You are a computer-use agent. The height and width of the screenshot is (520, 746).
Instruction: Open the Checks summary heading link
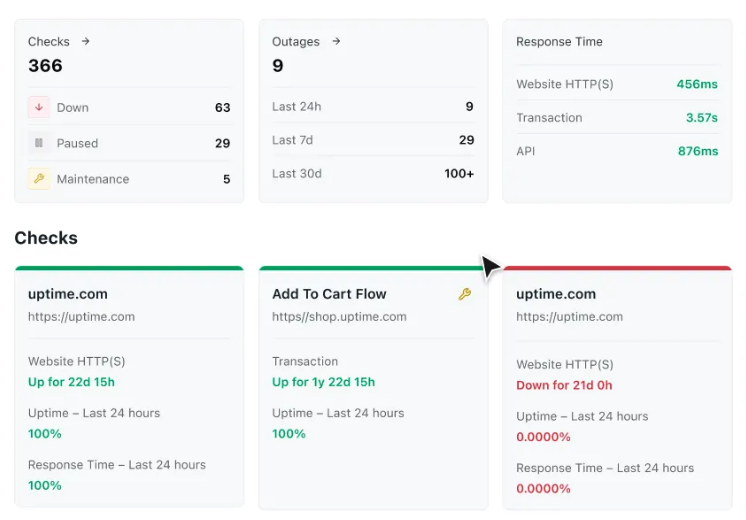tap(49, 42)
